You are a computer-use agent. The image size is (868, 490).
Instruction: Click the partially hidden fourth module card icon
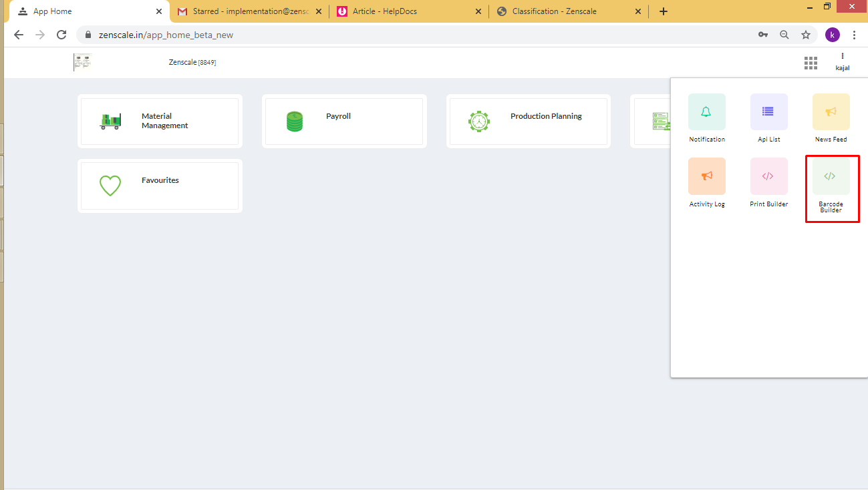[661, 121]
